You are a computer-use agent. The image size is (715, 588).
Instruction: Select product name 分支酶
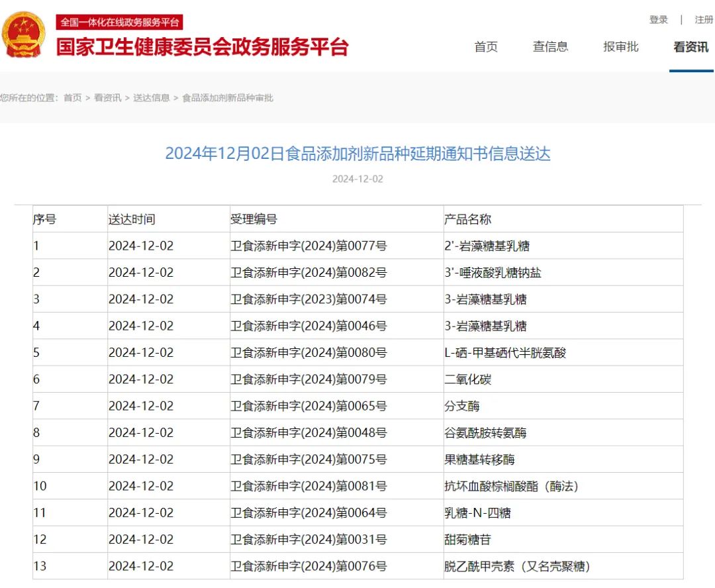coord(462,406)
